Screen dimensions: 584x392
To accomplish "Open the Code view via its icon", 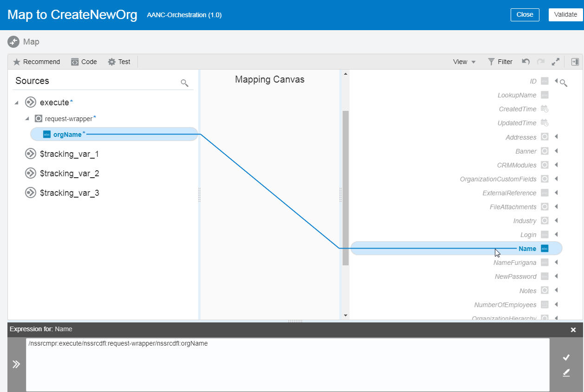I will click(75, 61).
